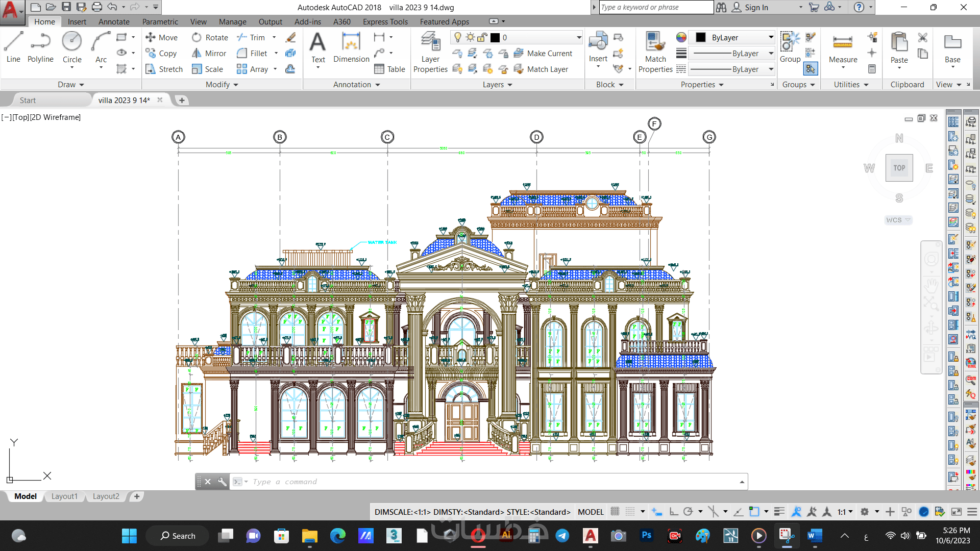Toggle lineweight display in status bar
The height and width of the screenshot is (551, 980).
click(779, 512)
